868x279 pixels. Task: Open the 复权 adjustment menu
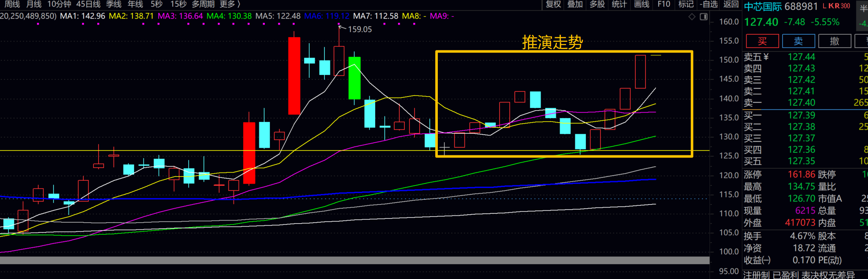[x=553, y=4]
